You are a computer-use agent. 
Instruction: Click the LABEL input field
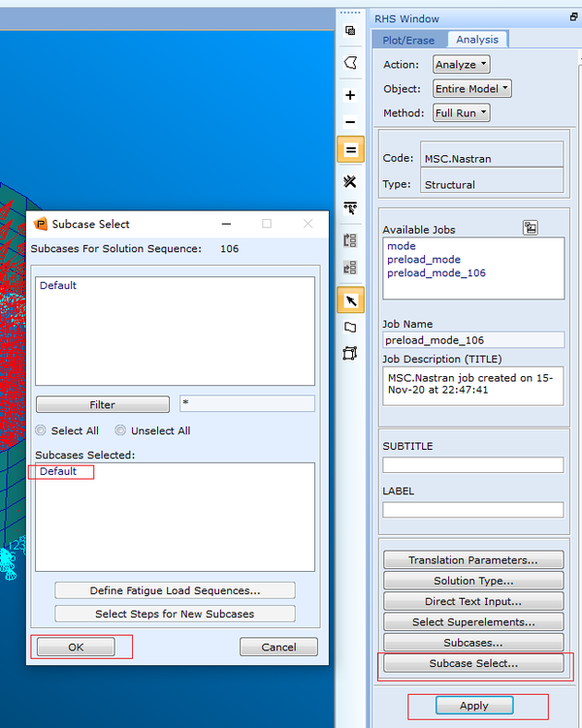click(x=473, y=509)
